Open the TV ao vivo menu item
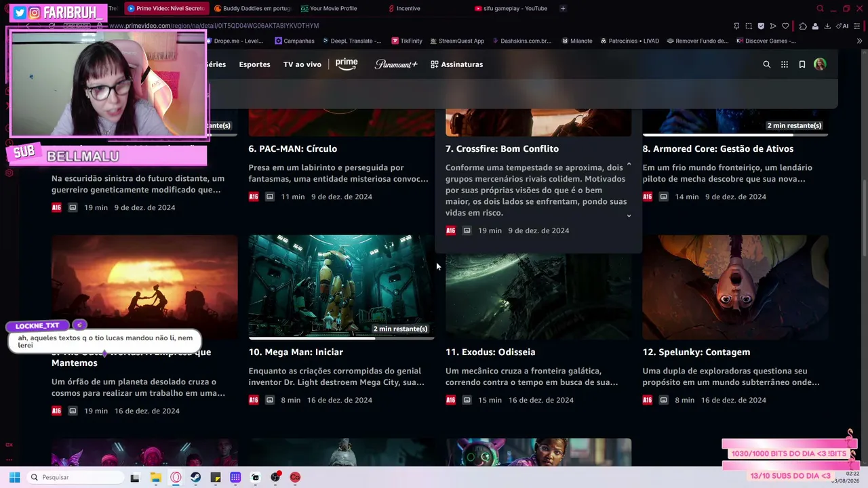 (302, 64)
